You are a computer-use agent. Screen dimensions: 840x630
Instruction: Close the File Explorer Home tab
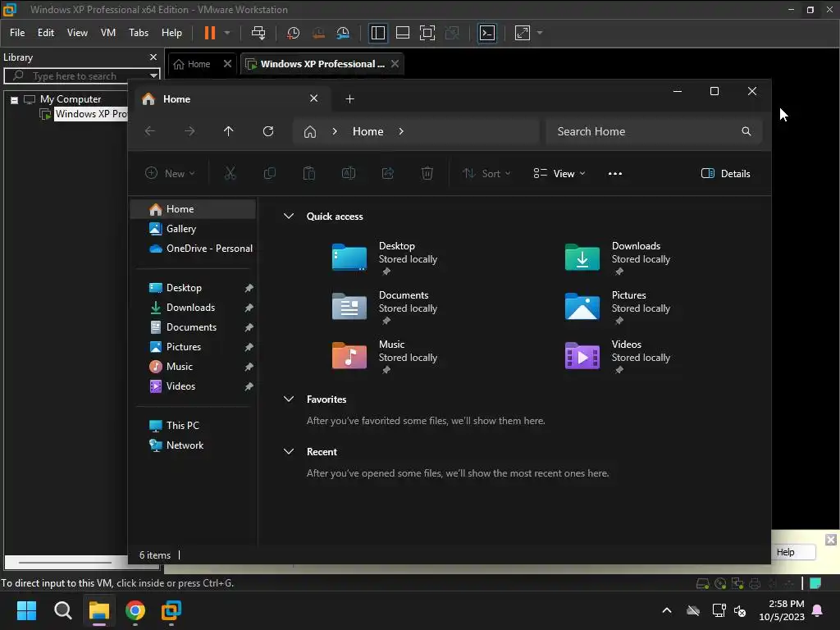(314, 98)
